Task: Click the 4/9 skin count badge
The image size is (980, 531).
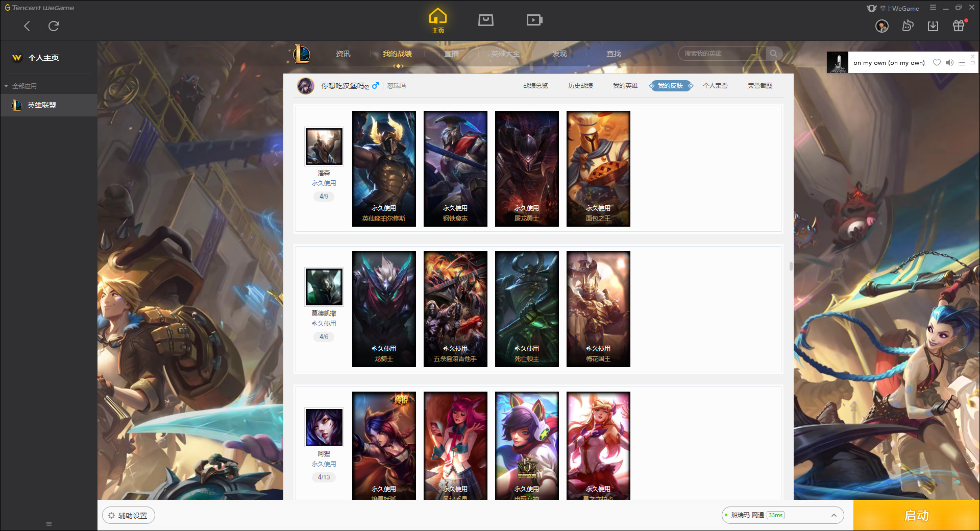Action: coord(324,197)
